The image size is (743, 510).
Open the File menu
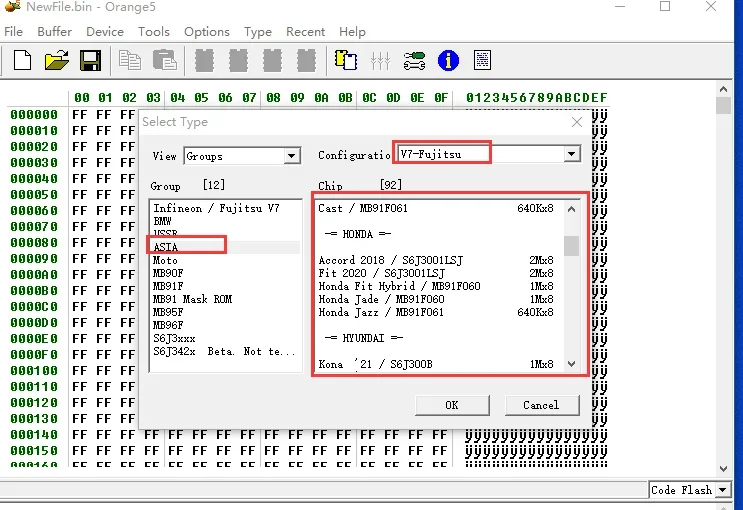click(x=13, y=32)
